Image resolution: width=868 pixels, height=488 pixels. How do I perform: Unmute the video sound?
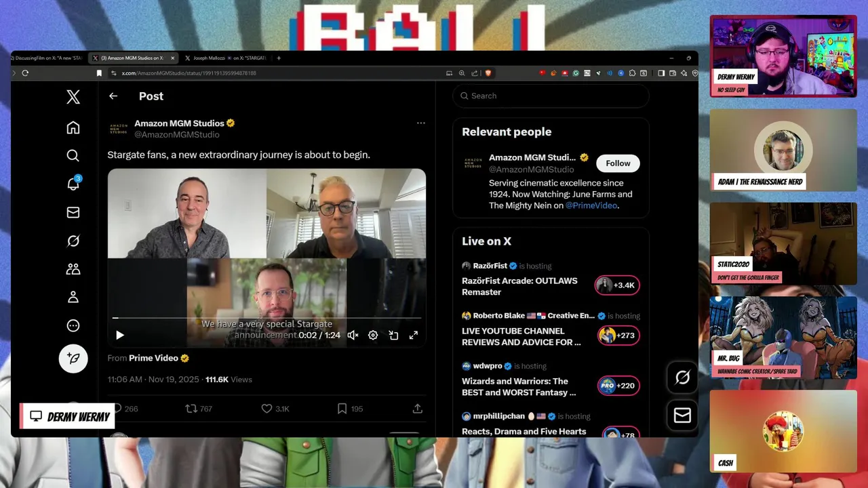(x=353, y=335)
